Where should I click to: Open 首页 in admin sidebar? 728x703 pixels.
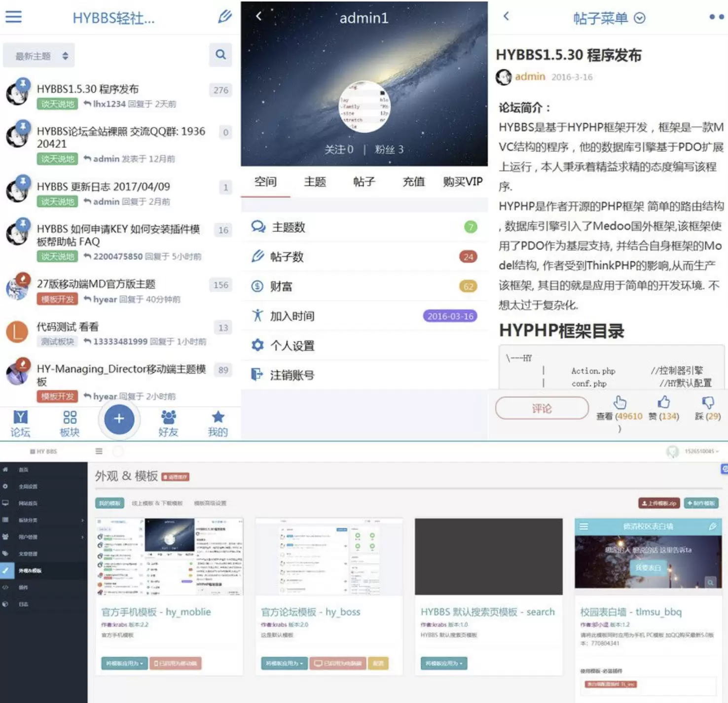point(43,470)
